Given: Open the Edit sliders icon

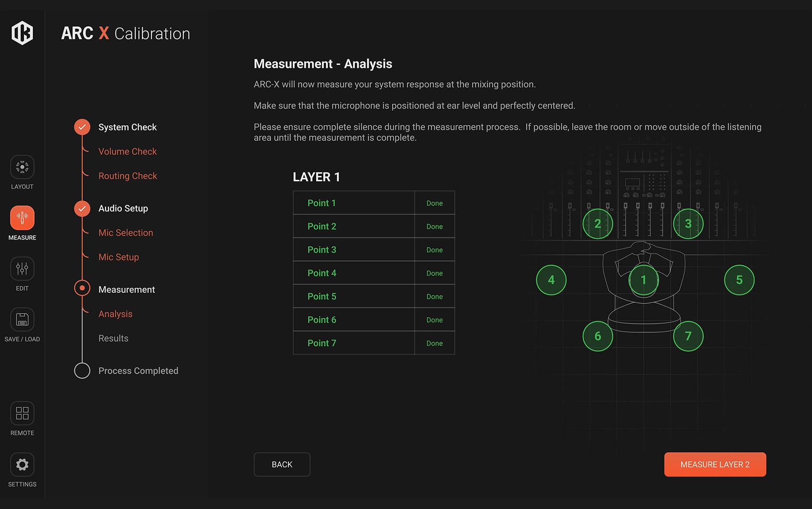Looking at the screenshot, I should [x=22, y=269].
